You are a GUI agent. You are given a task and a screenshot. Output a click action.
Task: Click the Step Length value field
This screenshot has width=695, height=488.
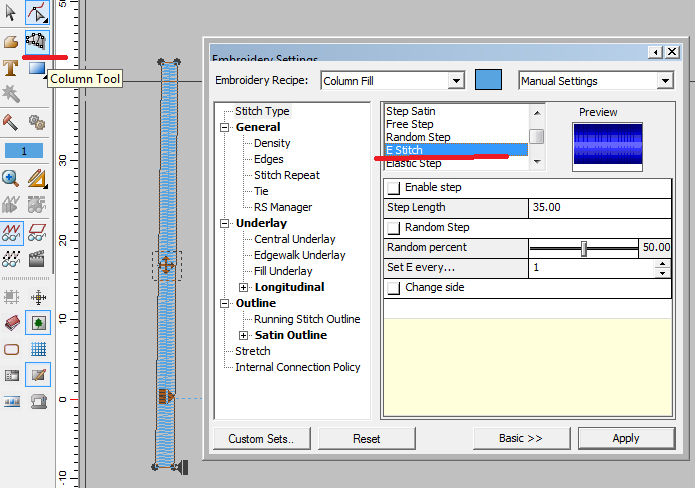tap(598, 208)
